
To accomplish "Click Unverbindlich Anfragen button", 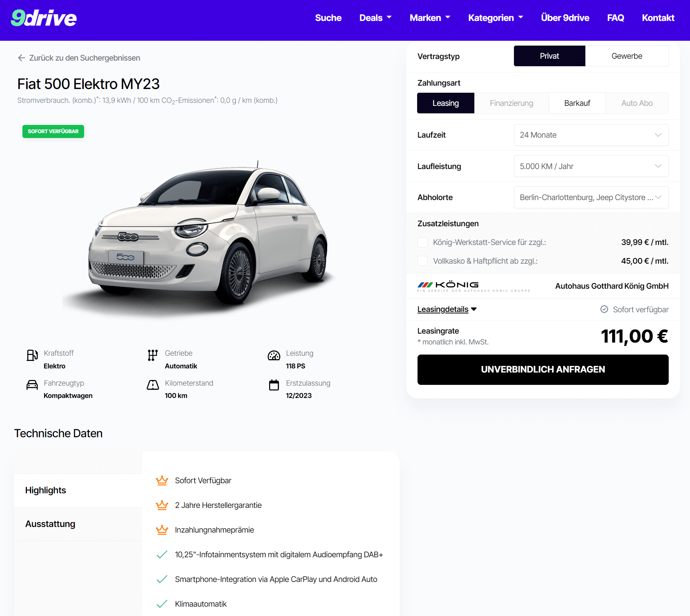I will coord(543,370).
